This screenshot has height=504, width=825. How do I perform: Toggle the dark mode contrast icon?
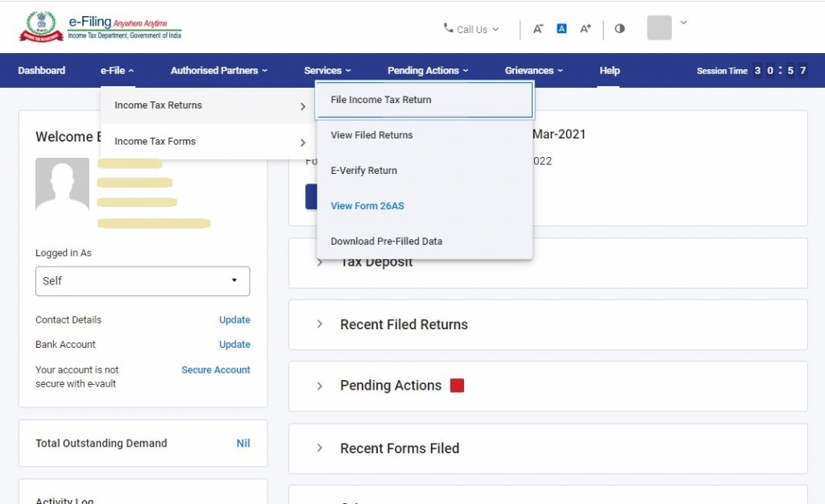click(619, 28)
